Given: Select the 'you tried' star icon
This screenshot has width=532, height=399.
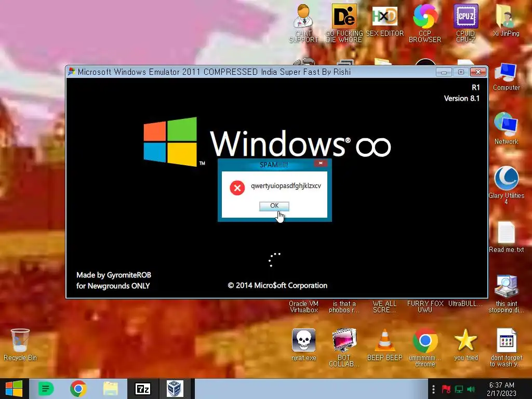Looking at the screenshot, I should (465, 344).
